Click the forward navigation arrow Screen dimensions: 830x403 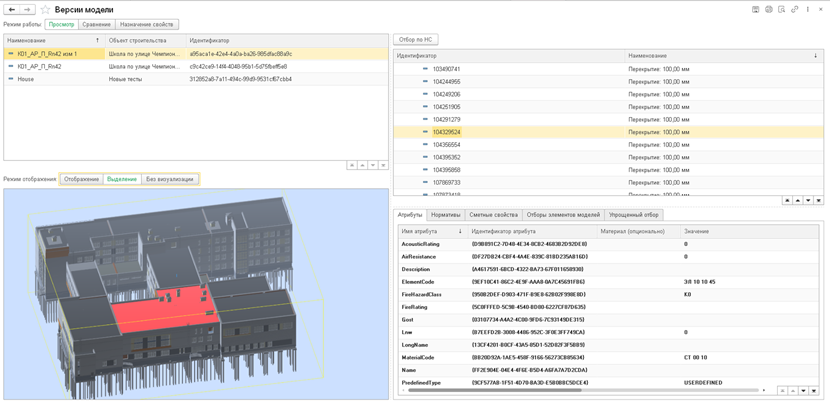(x=27, y=9)
